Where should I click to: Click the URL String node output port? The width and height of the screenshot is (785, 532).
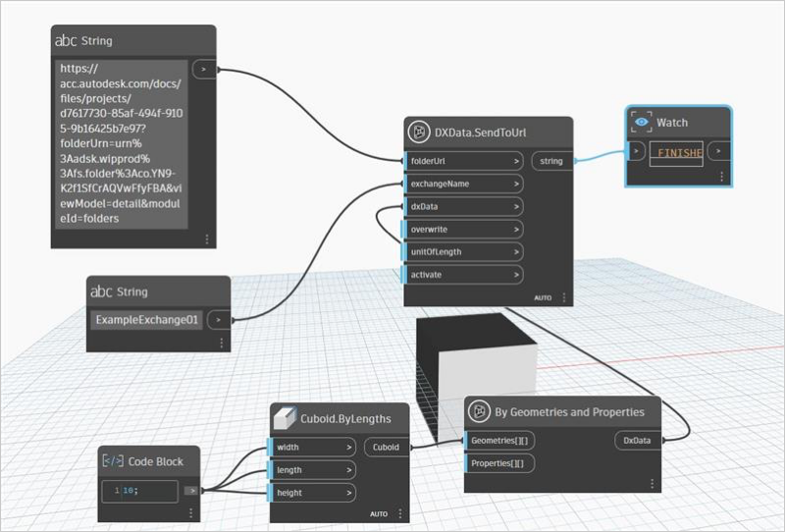pyautogui.click(x=204, y=69)
